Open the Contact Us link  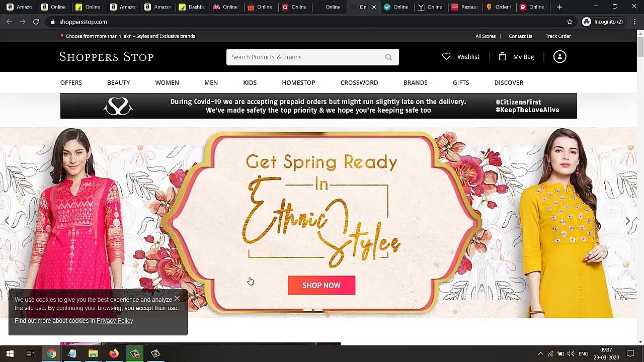[x=520, y=36]
